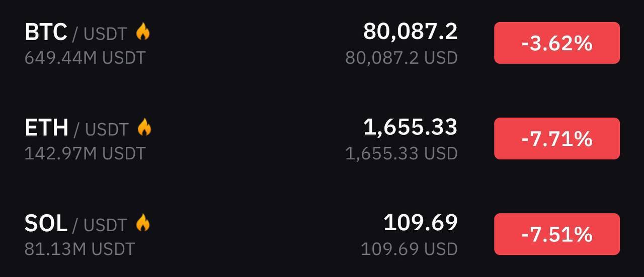644x277 pixels.
Task: Click the 1,655.33 USD converted price
Action: [401, 153]
